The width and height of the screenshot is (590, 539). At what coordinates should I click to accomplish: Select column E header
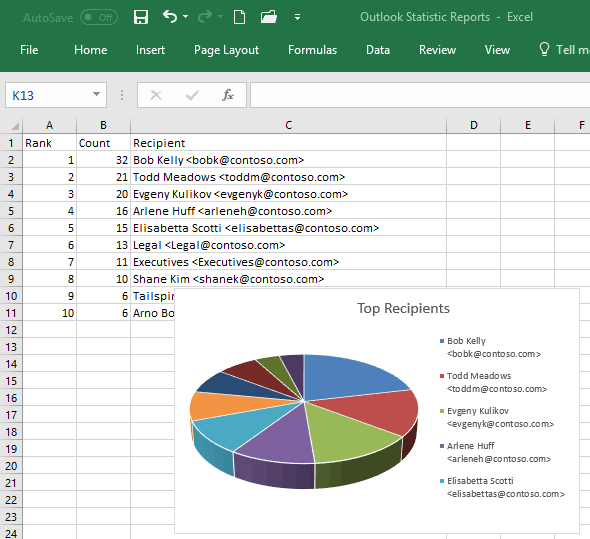528,125
